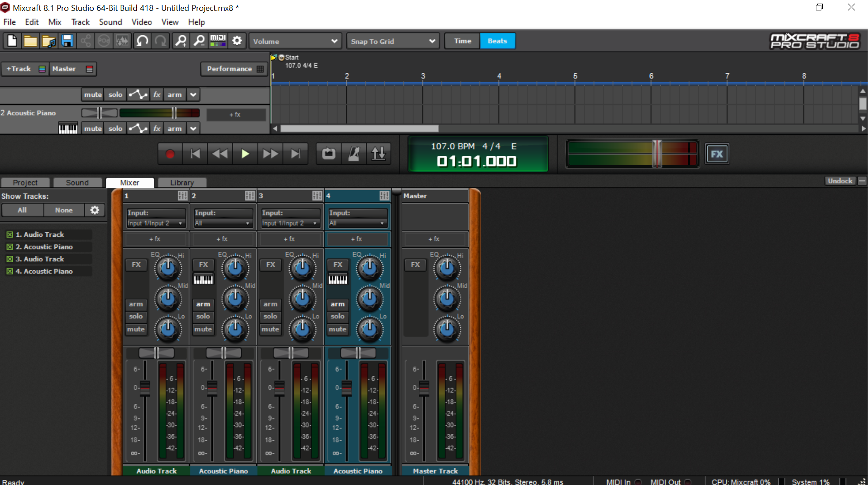Open the Video menu
Screen dimensions: 868x485
142,22
